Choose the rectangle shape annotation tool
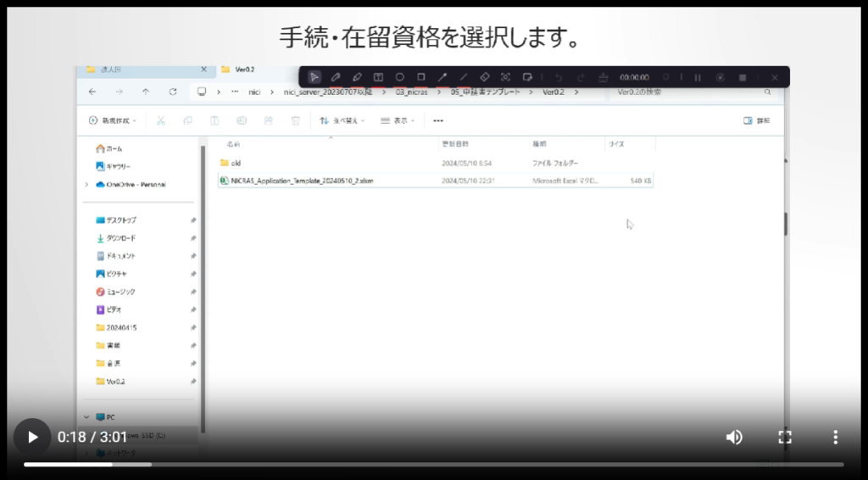Screen dimensions: 868x480 (420, 77)
